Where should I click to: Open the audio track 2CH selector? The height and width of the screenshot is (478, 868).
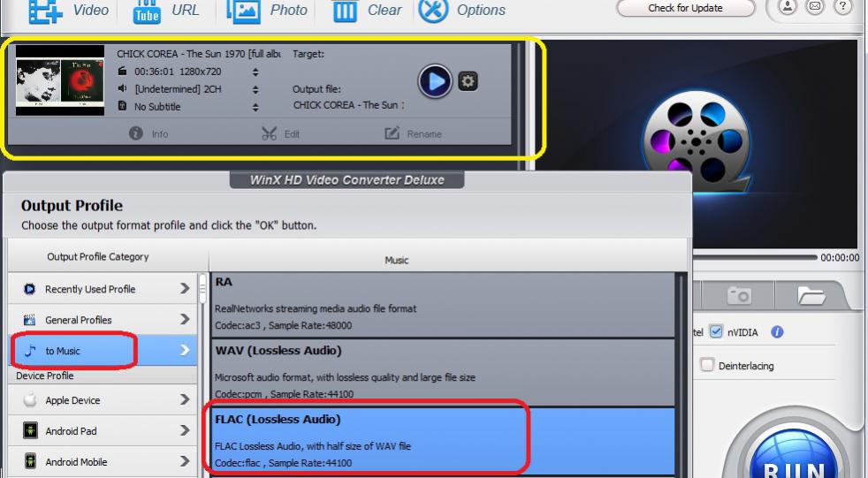point(256,89)
